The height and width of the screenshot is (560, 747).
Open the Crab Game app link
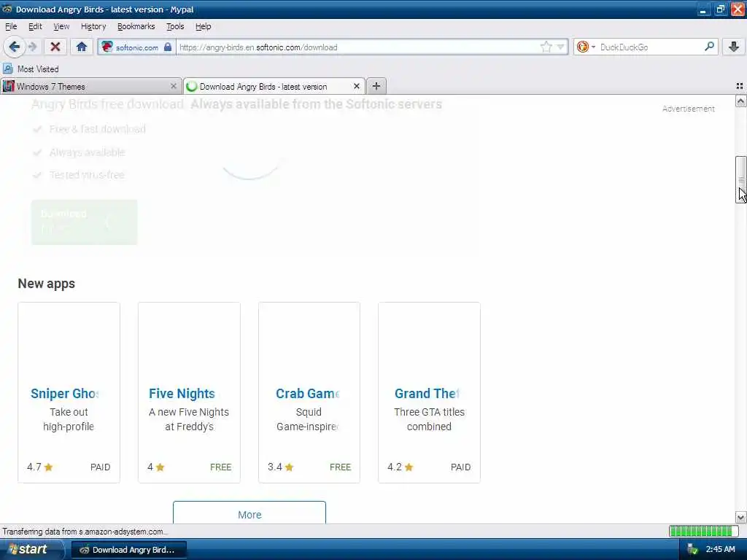(308, 393)
